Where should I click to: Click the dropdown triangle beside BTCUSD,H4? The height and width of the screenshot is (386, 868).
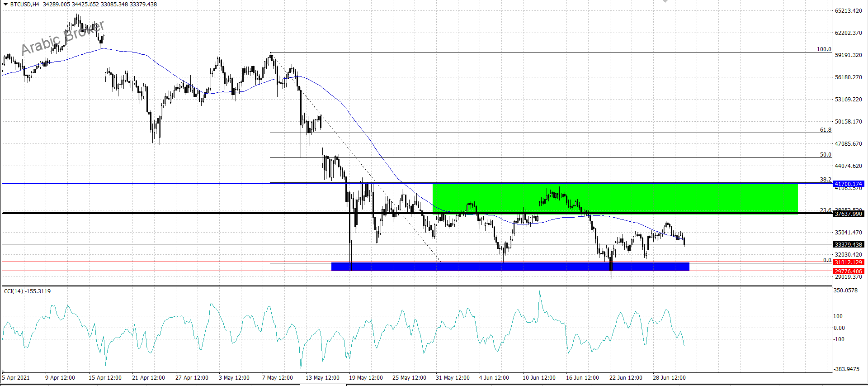coord(5,5)
